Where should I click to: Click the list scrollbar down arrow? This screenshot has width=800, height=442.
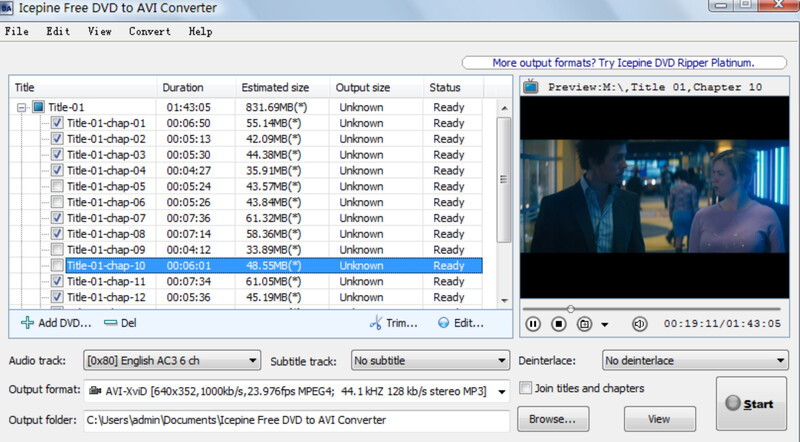coord(504,300)
